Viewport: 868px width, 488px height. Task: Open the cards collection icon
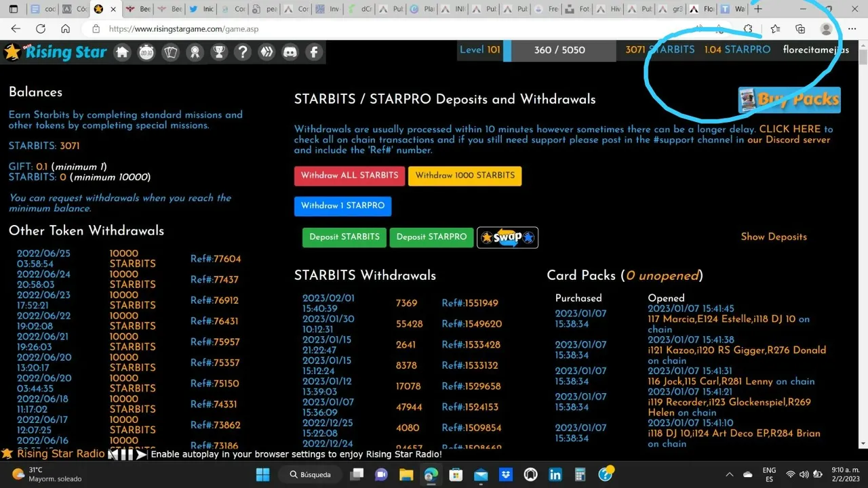coord(170,52)
